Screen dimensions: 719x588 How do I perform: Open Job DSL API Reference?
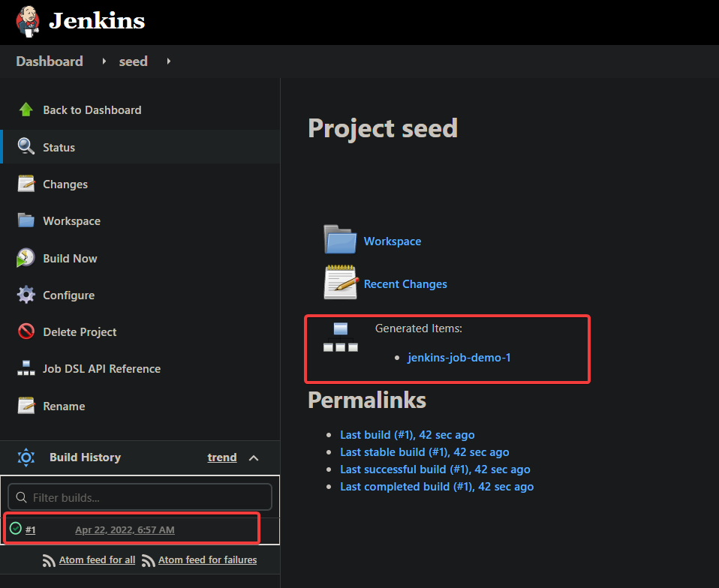pyautogui.click(x=102, y=369)
